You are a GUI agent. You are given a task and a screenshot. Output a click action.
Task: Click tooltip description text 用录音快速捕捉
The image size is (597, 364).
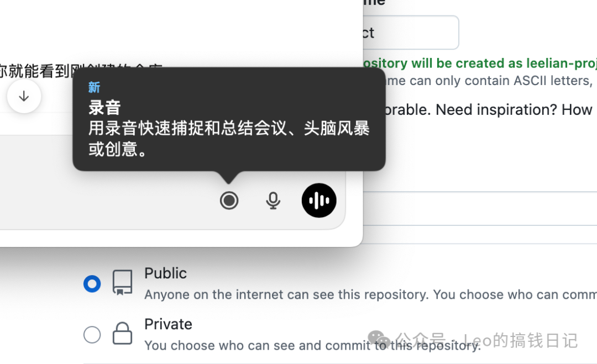point(229,139)
